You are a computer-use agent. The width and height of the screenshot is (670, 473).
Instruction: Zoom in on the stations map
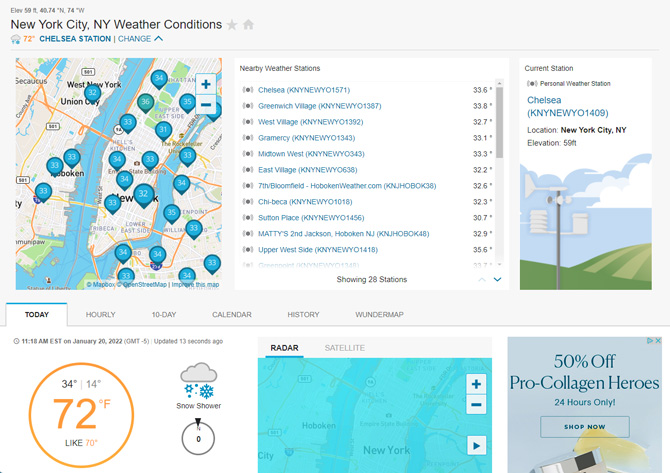click(206, 84)
